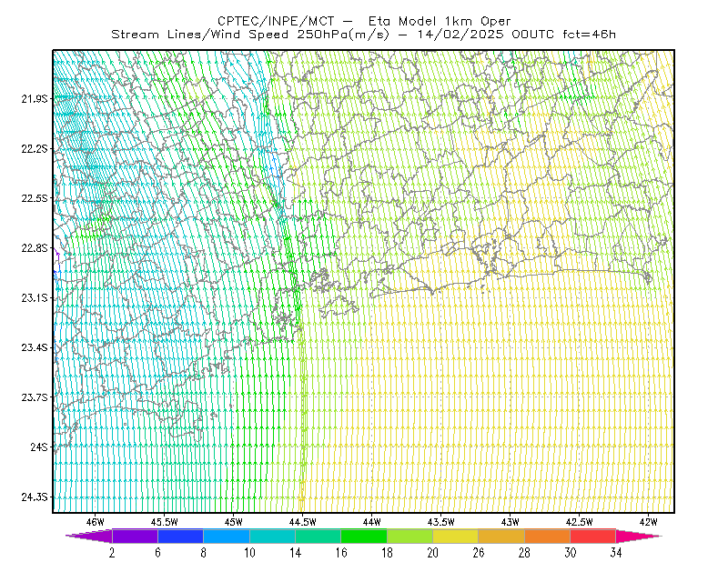This screenshot has height=562, width=728.
Task: Select the color bar value '30'
Action: pyautogui.click(x=571, y=553)
